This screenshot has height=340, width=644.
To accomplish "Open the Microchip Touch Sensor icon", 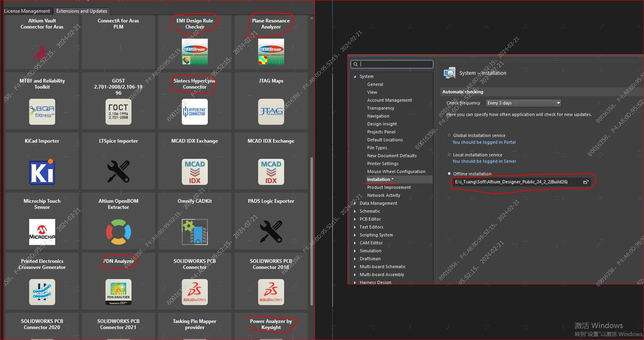I will pos(42,232).
